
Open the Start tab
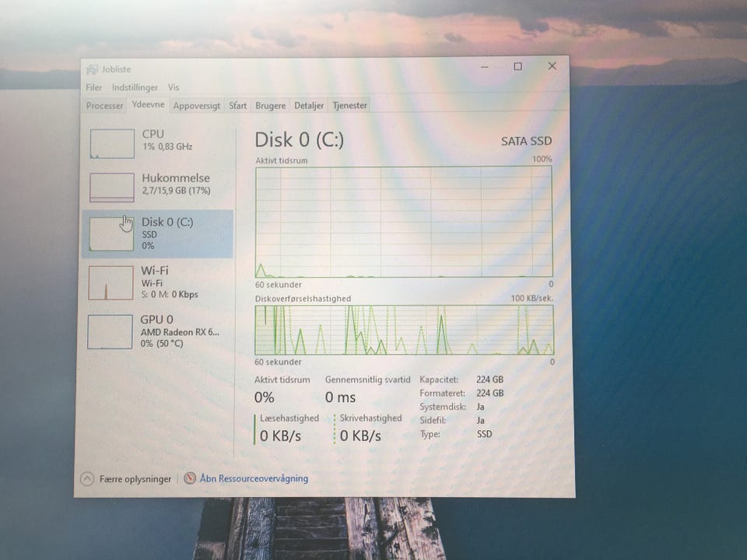point(238,106)
